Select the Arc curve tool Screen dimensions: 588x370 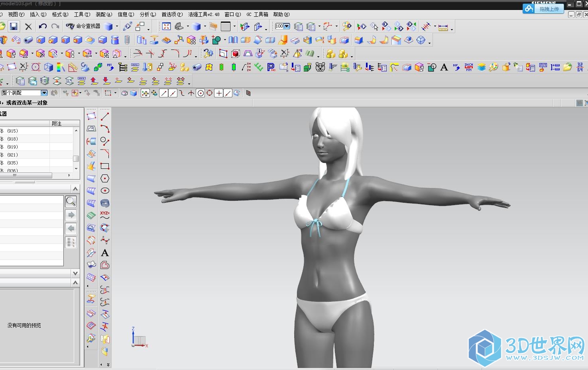click(105, 129)
